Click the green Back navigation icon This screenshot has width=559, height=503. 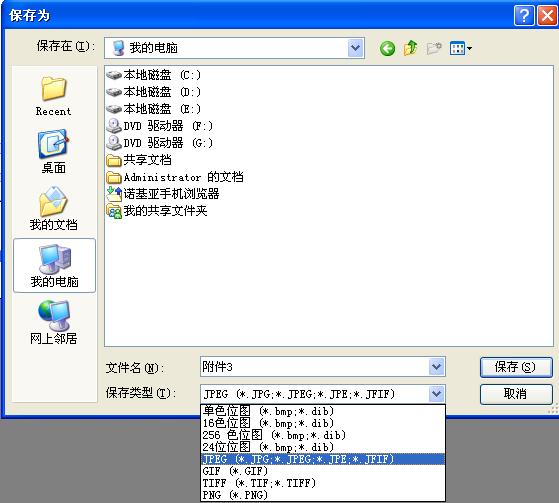tap(387, 48)
